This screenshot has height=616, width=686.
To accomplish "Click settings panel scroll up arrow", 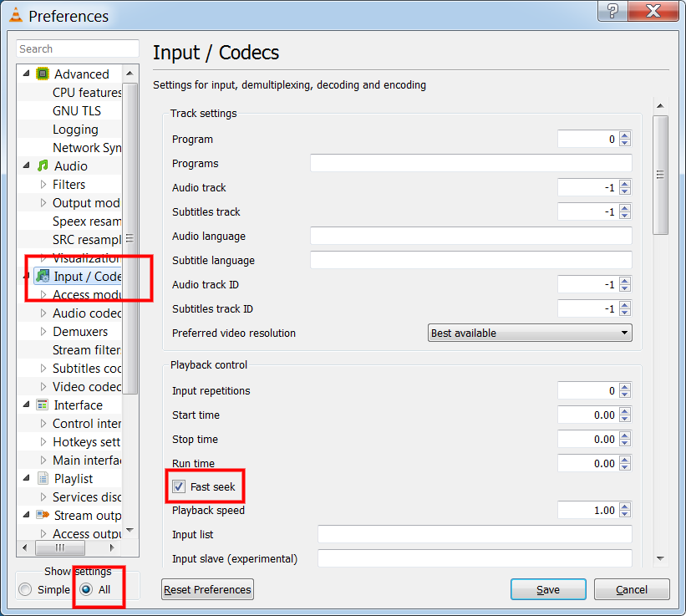I will (x=660, y=105).
